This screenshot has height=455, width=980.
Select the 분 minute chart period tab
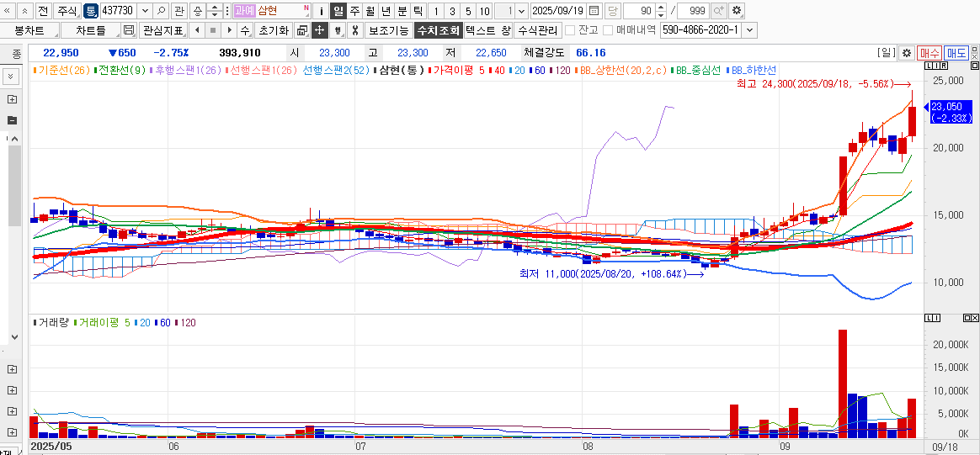tap(402, 11)
